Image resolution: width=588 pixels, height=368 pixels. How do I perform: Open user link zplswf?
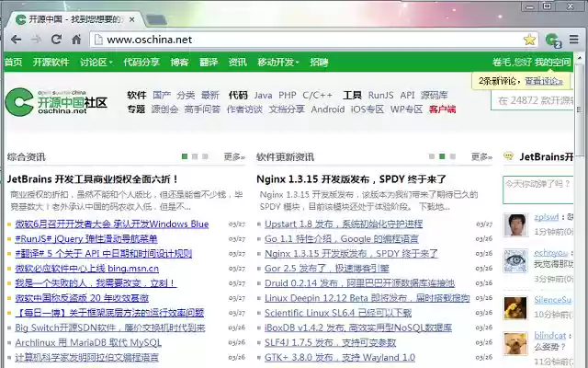coord(547,217)
